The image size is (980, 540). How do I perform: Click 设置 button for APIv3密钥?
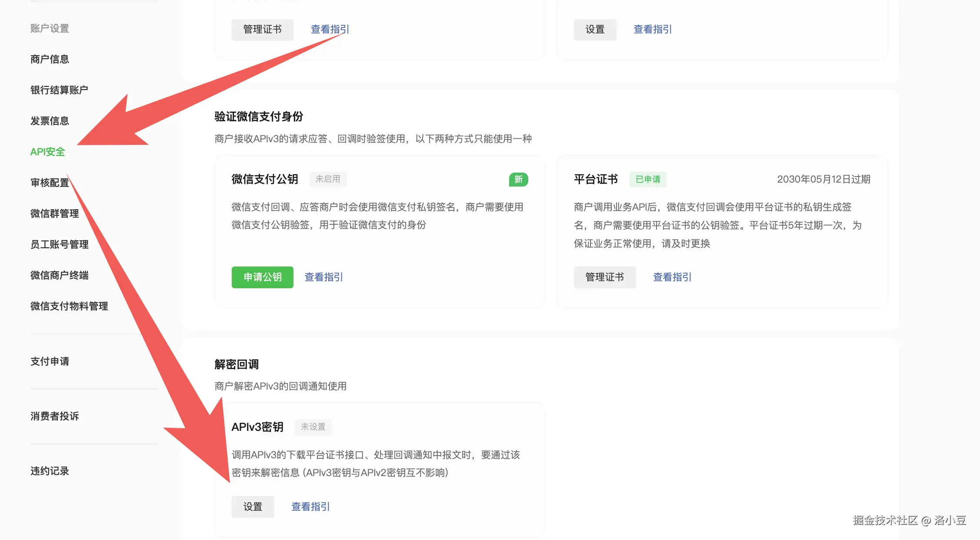tap(253, 507)
